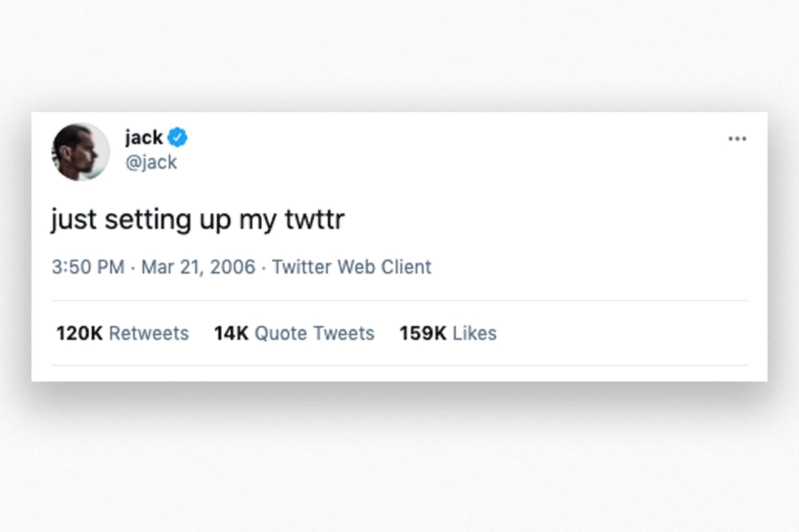Click the Likes label
This screenshot has width=799, height=532.
(474, 333)
